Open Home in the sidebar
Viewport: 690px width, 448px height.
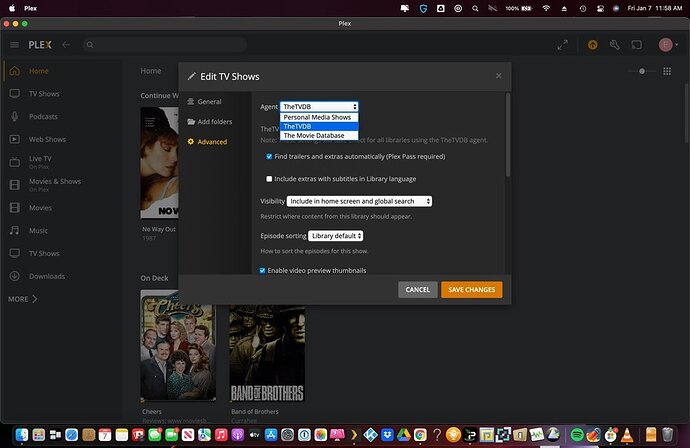tap(39, 71)
